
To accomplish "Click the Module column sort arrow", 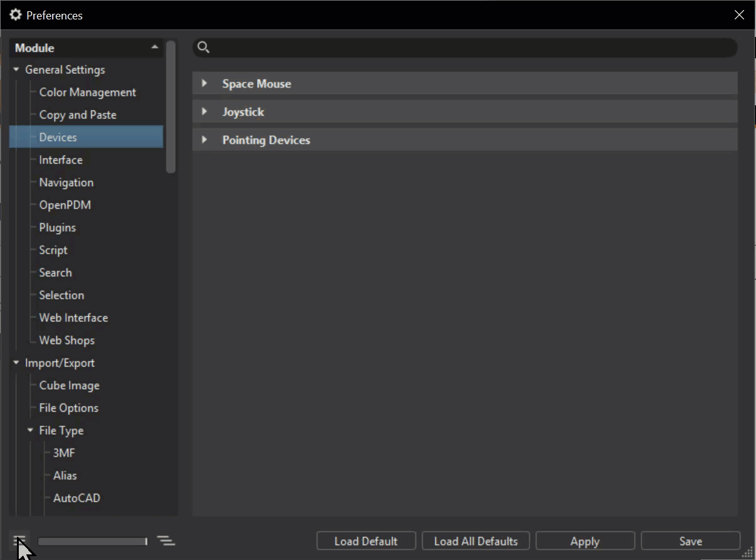I will click(x=155, y=48).
